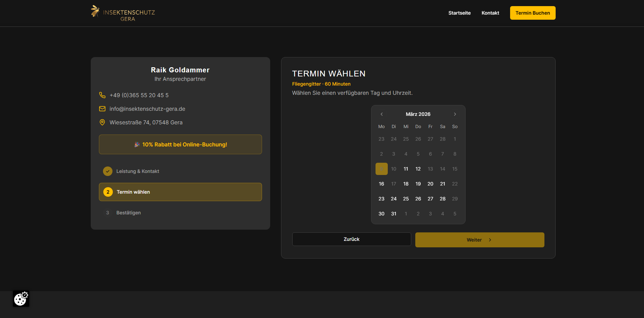Click the location pin icon

(x=102, y=122)
